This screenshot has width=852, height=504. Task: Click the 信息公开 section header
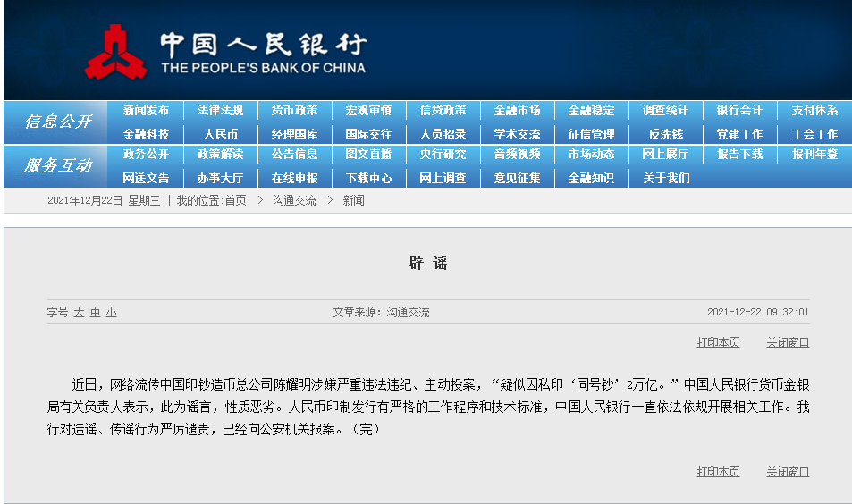click(x=58, y=122)
